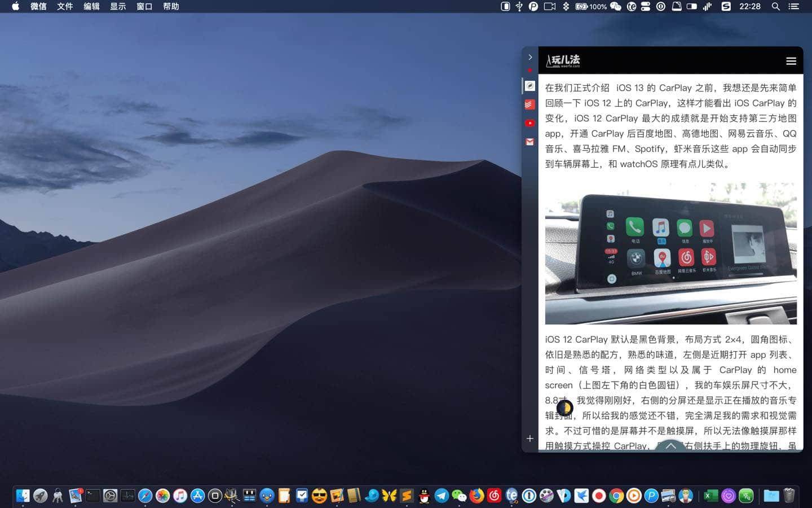Open the orange play button app in Dock
Viewport: 812px width, 508px height.
pos(634,496)
